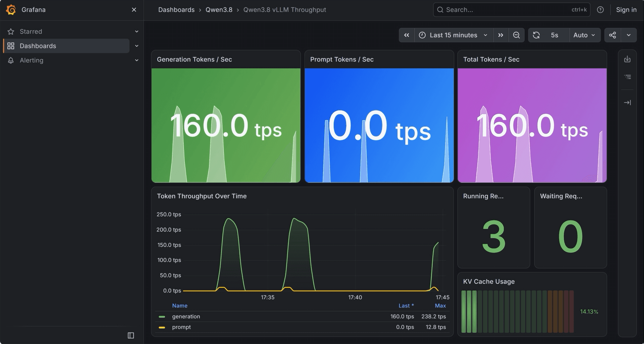644x344 pixels.
Task: Click Qwen3.8 vLLM Throughput breadcrumb
Action: pyautogui.click(x=285, y=10)
